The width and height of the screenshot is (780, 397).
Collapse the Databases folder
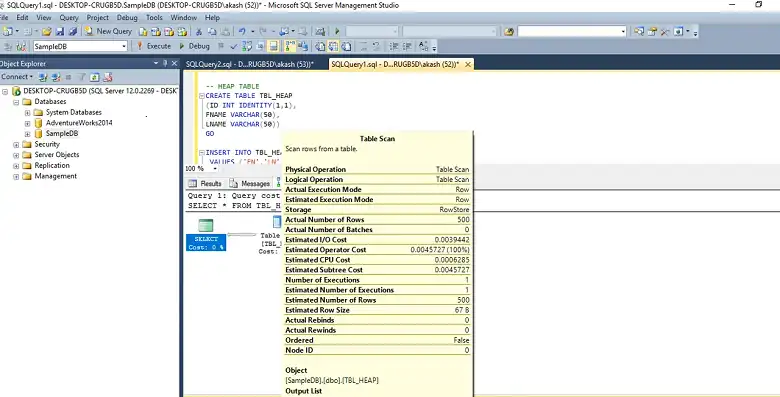(x=16, y=102)
